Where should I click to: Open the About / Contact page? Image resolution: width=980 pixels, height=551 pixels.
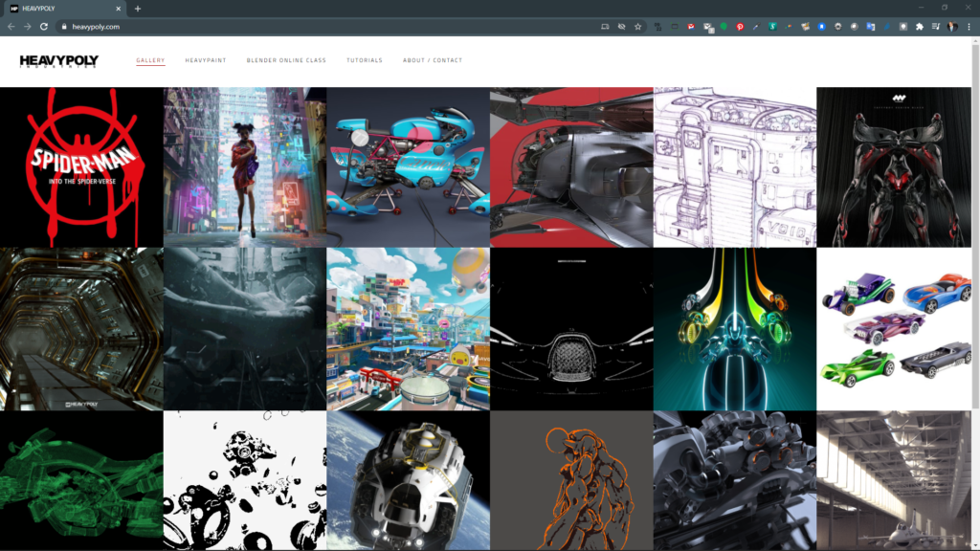(x=433, y=60)
